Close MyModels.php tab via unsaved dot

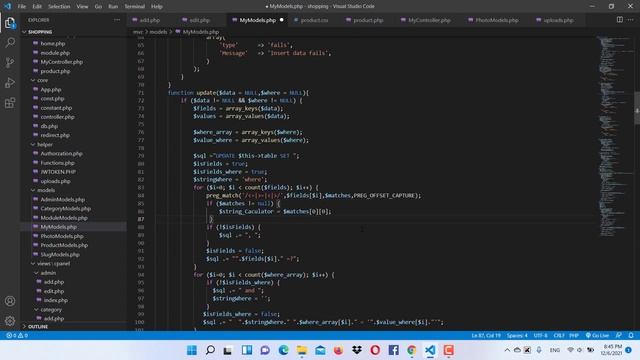coord(282,20)
